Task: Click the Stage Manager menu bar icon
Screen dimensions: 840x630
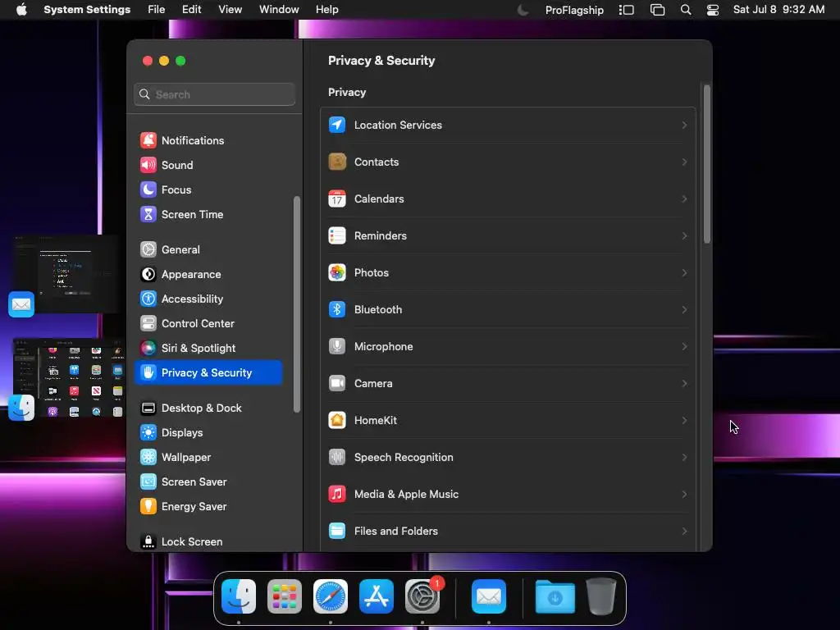Action: (x=626, y=10)
